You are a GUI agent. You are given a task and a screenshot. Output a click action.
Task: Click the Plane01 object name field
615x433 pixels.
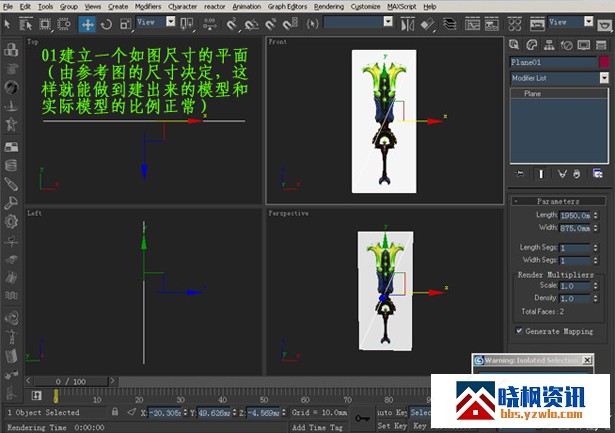[x=553, y=62]
